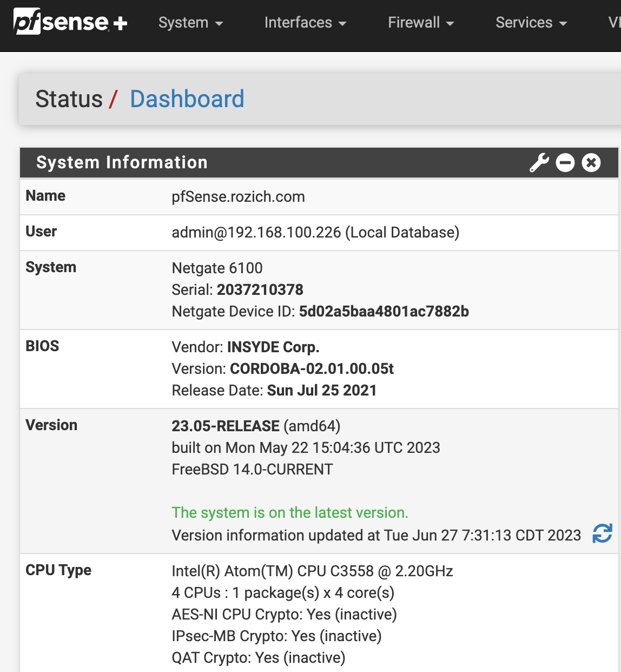Select the hostname pfSense.rozich.com
The image size is (621, 672).
coord(239,196)
